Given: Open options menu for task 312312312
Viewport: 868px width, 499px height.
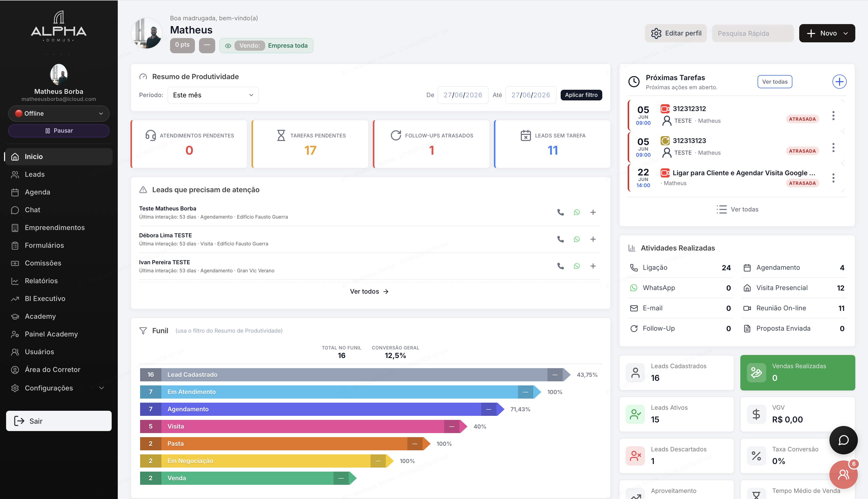Looking at the screenshot, I should pos(833,116).
